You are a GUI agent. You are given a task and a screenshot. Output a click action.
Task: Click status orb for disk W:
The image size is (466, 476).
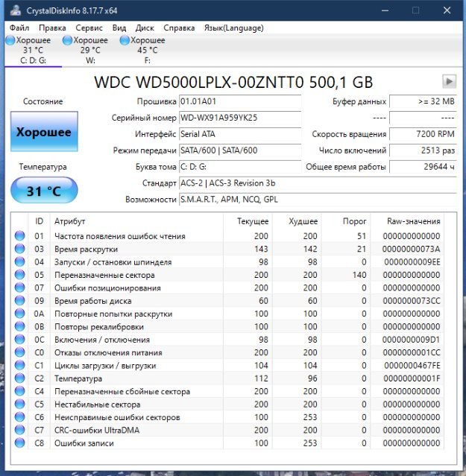(x=67, y=40)
